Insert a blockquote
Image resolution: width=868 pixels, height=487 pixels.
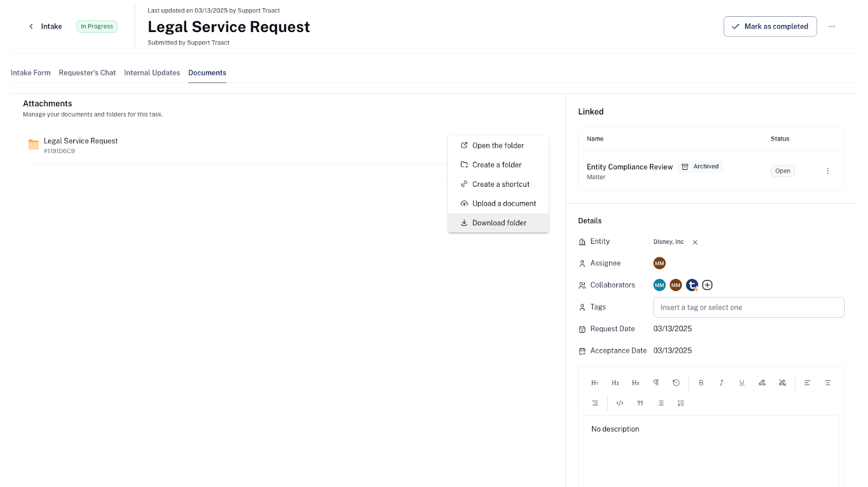click(640, 403)
